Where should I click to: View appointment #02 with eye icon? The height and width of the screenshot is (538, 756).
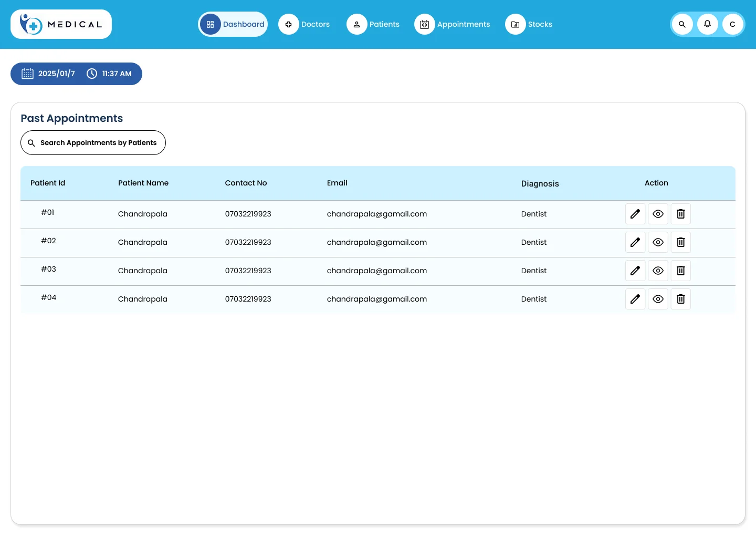(x=658, y=242)
